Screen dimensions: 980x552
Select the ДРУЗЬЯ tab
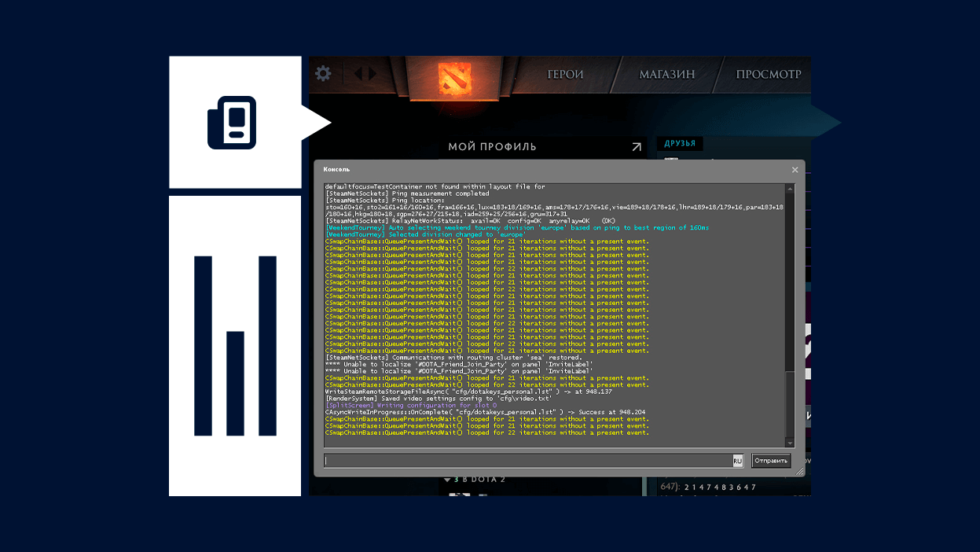pos(680,144)
